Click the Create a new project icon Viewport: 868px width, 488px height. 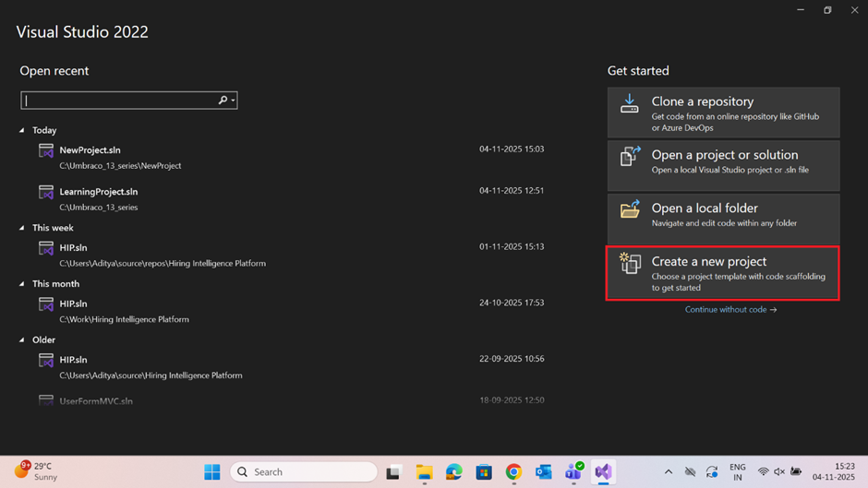(x=630, y=264)
